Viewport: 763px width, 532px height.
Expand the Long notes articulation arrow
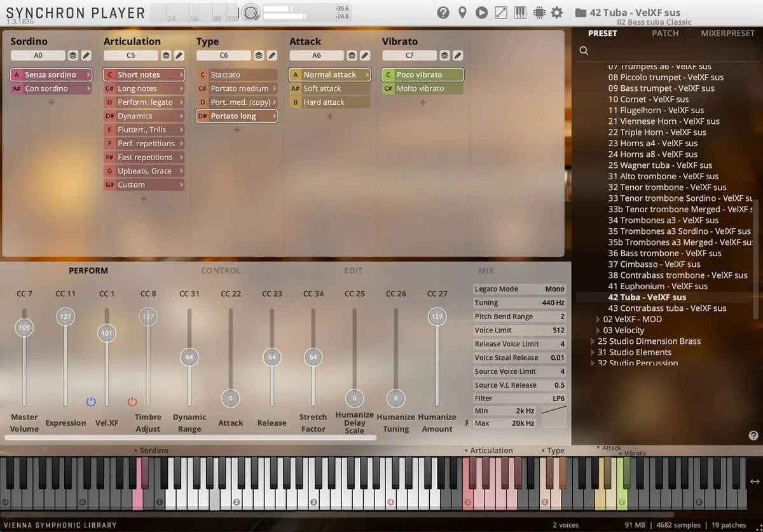pyautogui.click(x=181, y=89)
